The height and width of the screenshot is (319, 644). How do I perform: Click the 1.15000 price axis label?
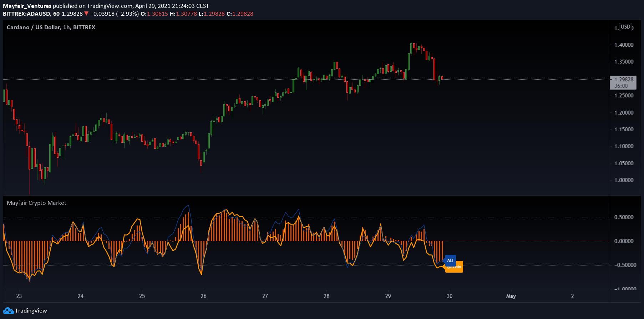[x=624, y=130]
